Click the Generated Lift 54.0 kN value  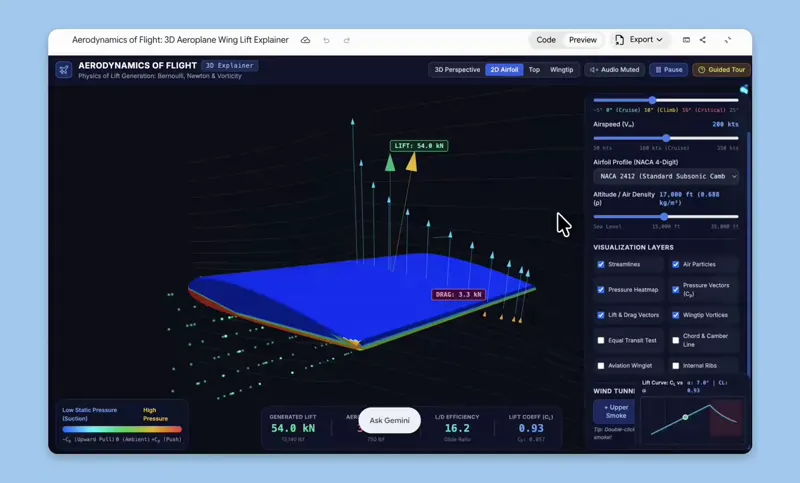click(293, 428)
